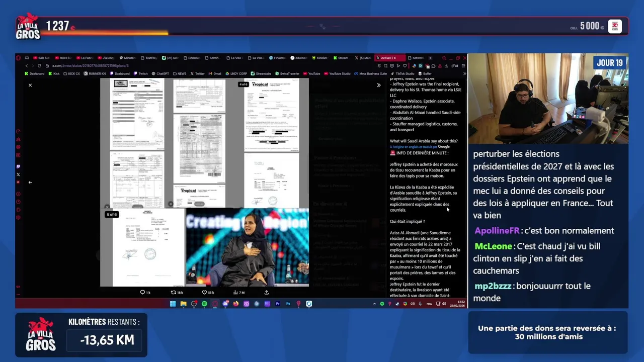Open Firefox from taskbar
Image resolution: width=644 pixels, height=362 pixels.
pyautogui.click(x=235, y=304)
